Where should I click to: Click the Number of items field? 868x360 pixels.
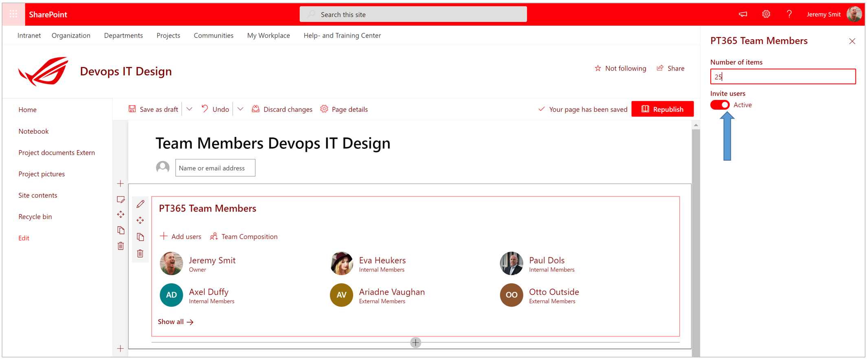[783, 77]
